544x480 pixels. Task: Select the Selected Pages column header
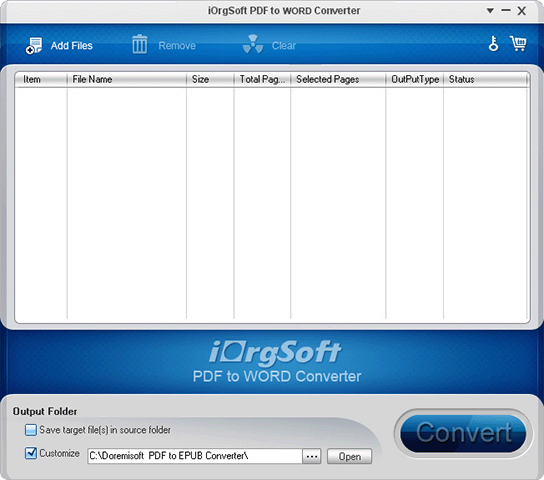338,79
